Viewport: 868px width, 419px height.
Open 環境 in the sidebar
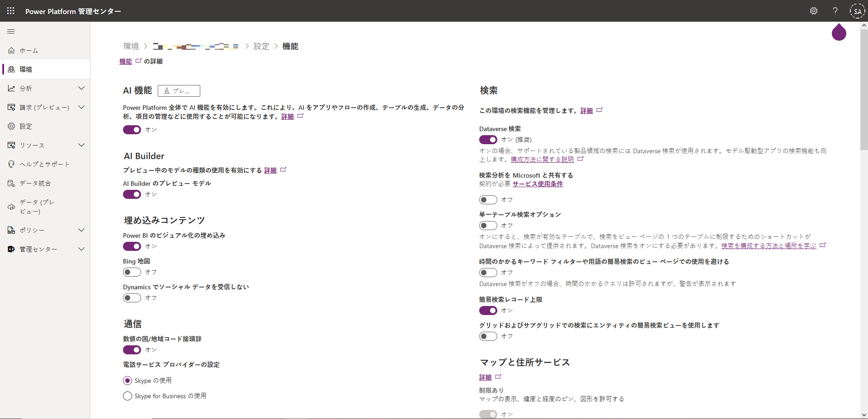tap(45, 69)
